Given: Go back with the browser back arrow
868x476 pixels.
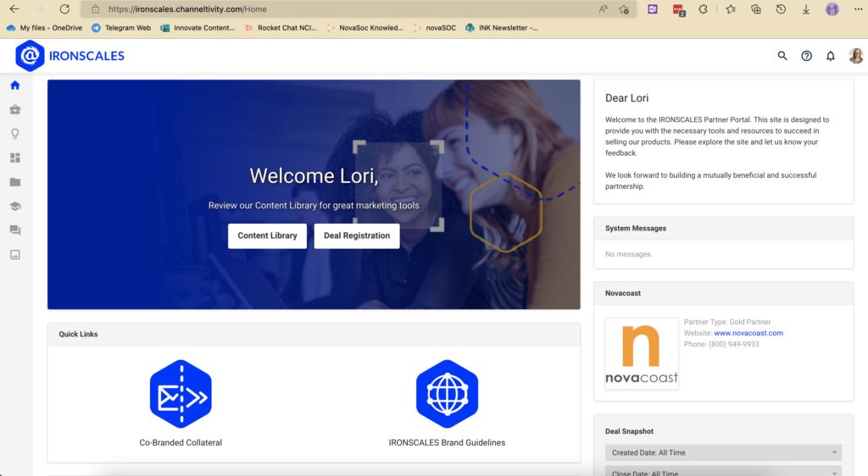Looking at the screenshot, I should (14, 8).
